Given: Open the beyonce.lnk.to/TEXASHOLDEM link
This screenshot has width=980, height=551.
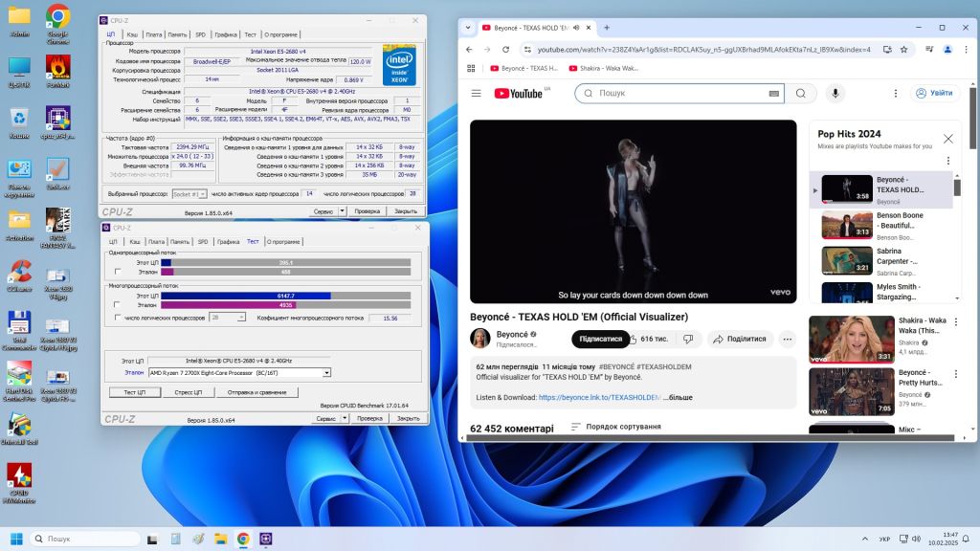Looking at the screenshot, I should tap(599, 397).
